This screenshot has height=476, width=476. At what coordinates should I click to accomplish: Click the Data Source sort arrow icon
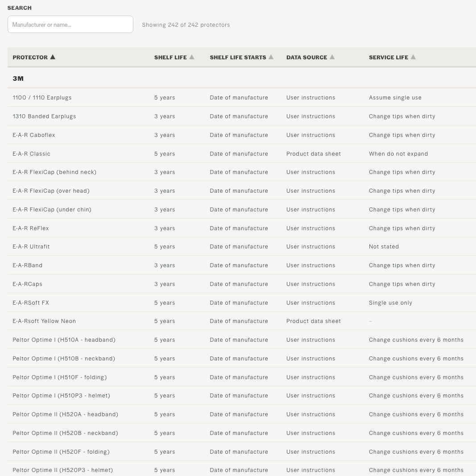click(x=332, y=57)
